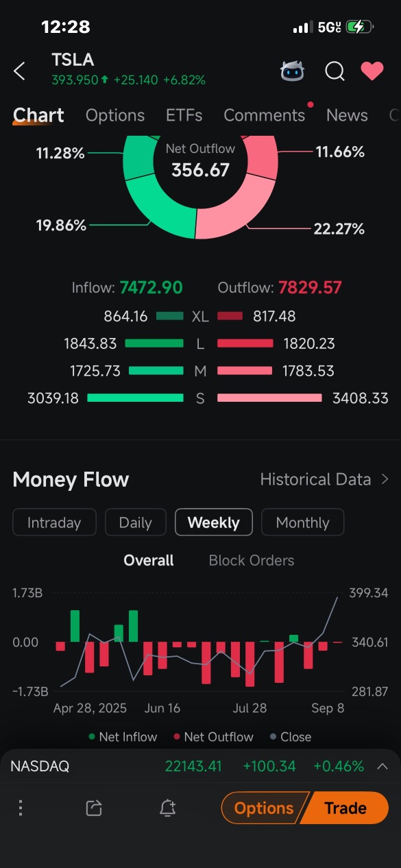Expand the NASDAQ index bar chevron
The width and height of the screenshot is (401, 868).
pyautogui.click(x=382, y=767)
